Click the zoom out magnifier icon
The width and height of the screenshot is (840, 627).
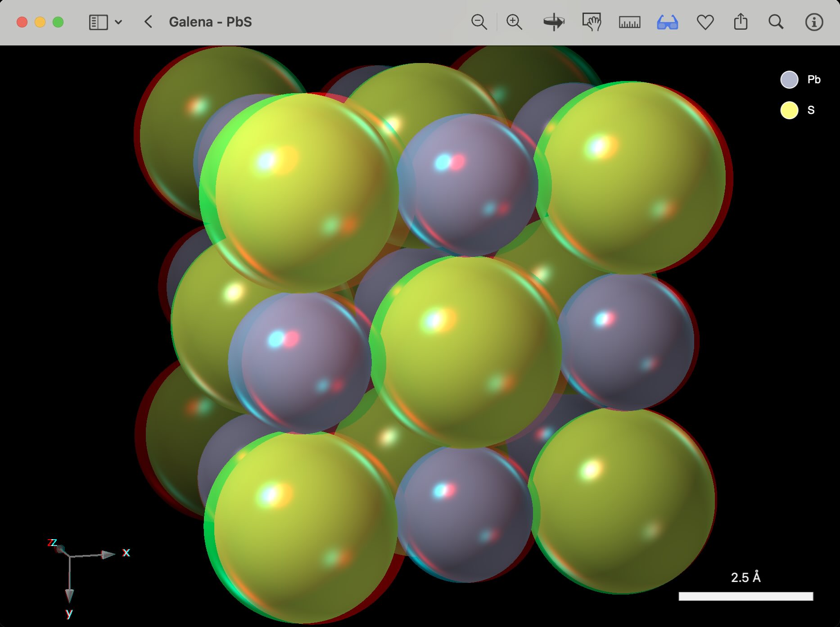click(479, 22)
